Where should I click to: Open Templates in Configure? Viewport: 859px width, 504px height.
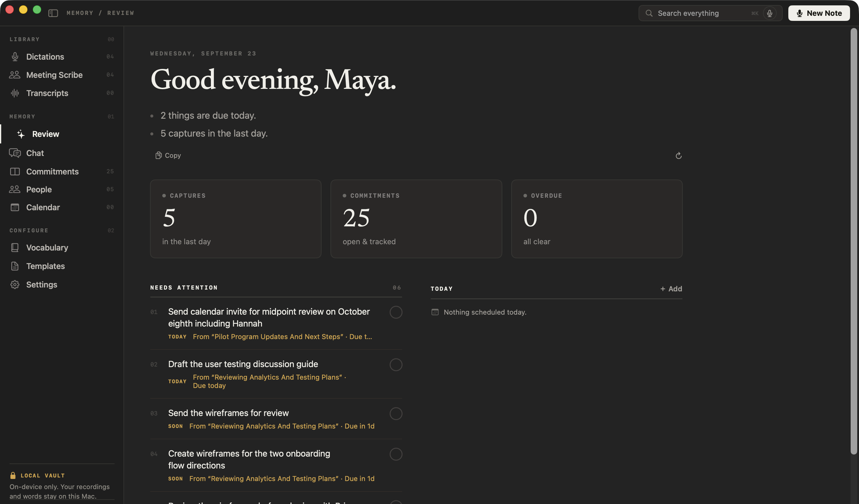(62, 266)
